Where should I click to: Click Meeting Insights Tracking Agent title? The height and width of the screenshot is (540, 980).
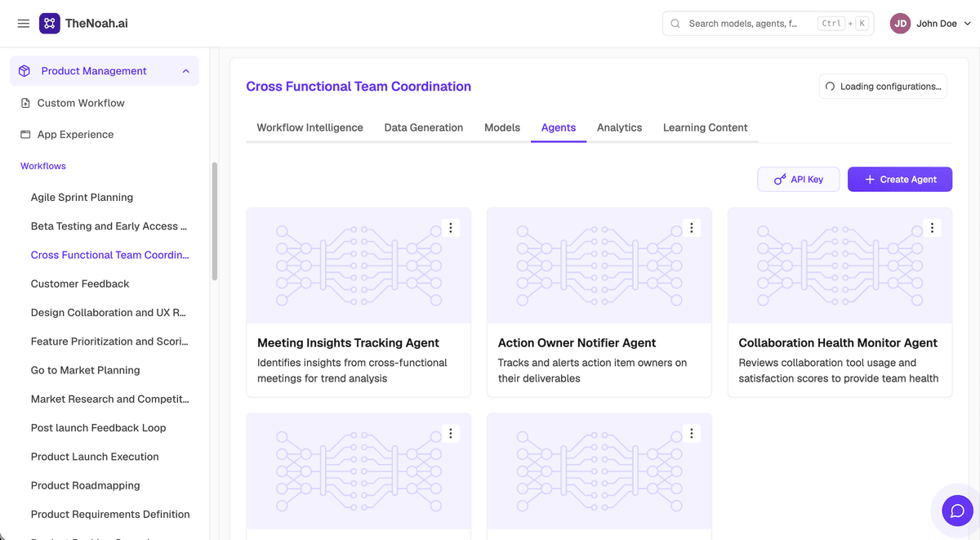[x=349, y=343]
